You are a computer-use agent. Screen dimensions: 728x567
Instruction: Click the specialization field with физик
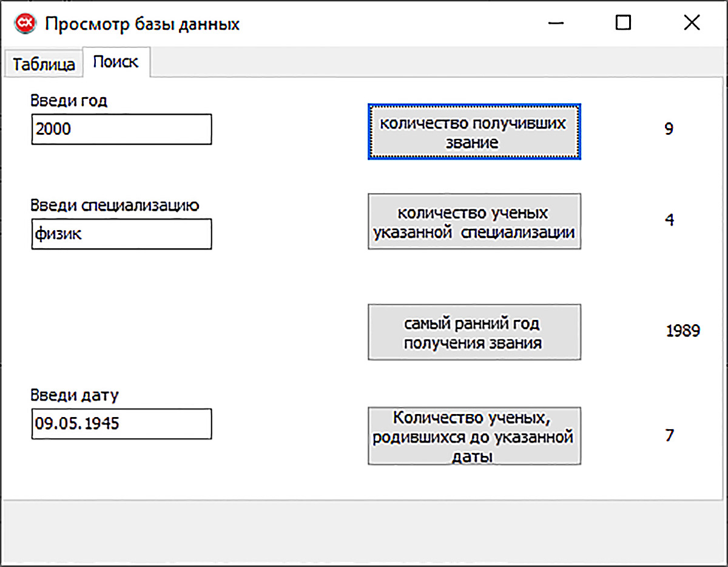point(121,234)
